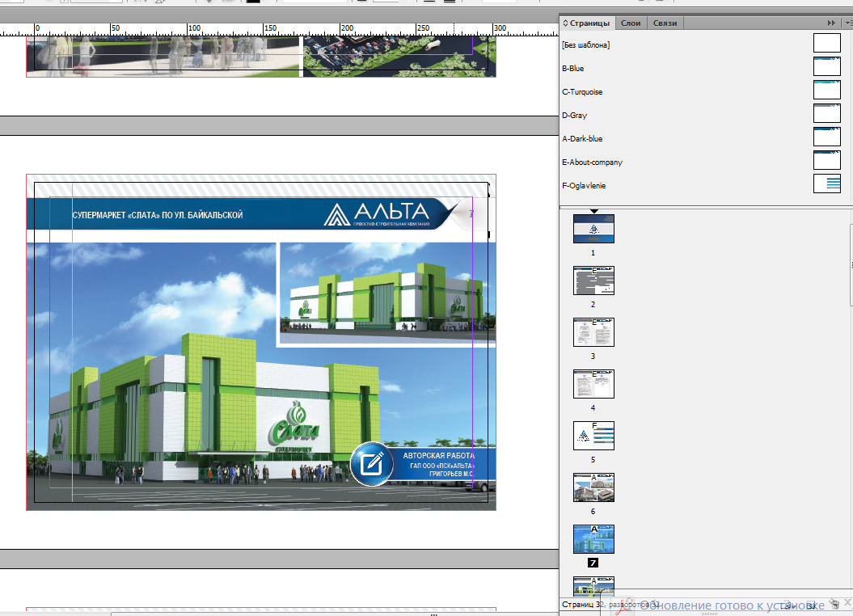Click the Adobe Acrobat icon in the notification

point(624,607)
